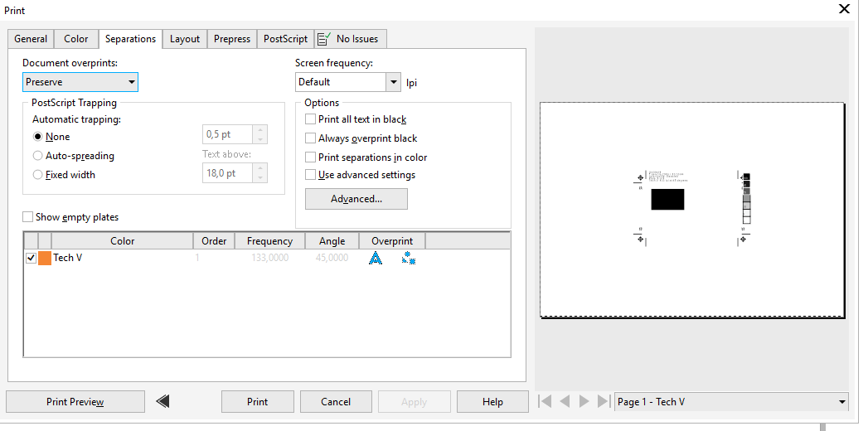Go to the next preview page
This screenshot has width=868, height=431.
pyautogui.click(x=584, y=402)
